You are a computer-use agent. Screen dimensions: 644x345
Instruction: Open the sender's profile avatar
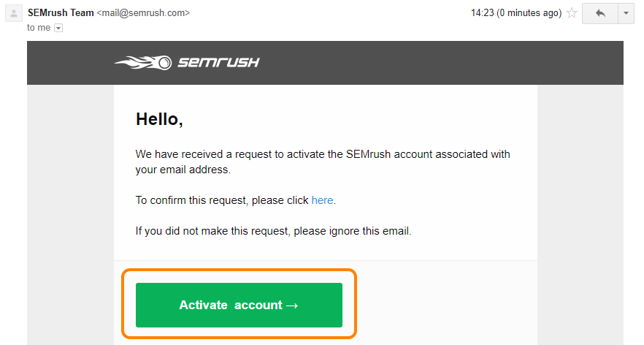coord(14,13)
